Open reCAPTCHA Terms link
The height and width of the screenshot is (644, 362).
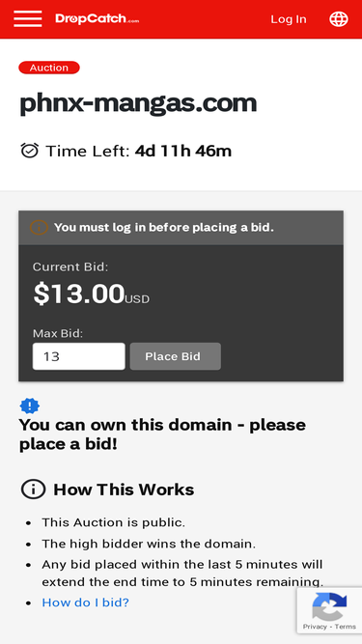coord(346,627)
